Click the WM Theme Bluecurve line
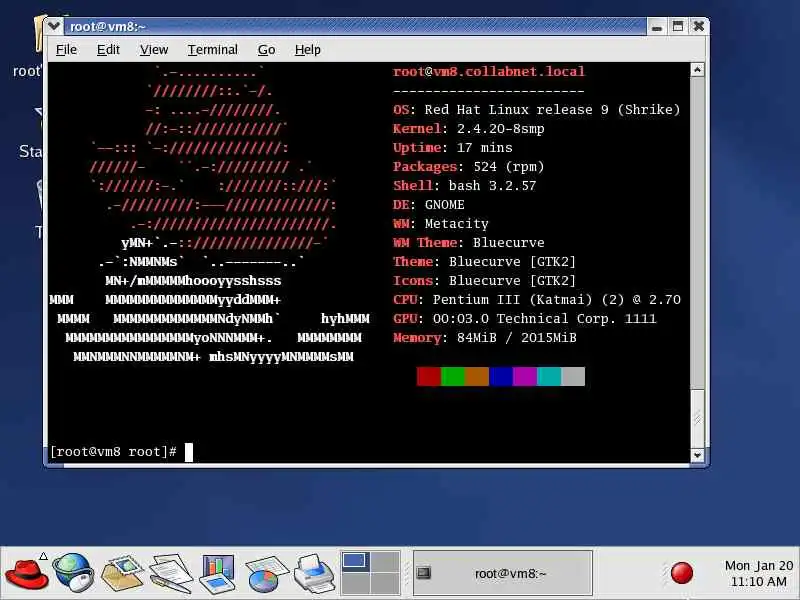The width and height of the screenshot is (800, 600). pyautogui.click(x=468, y=242)
